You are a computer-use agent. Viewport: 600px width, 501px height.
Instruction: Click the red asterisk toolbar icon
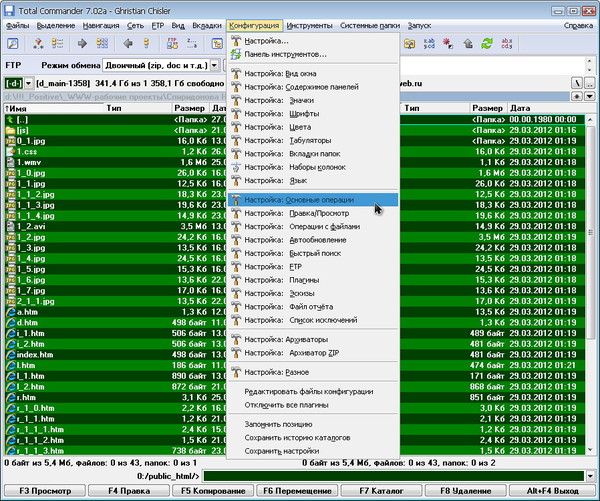pyautogui.click(x=448, y=44)
